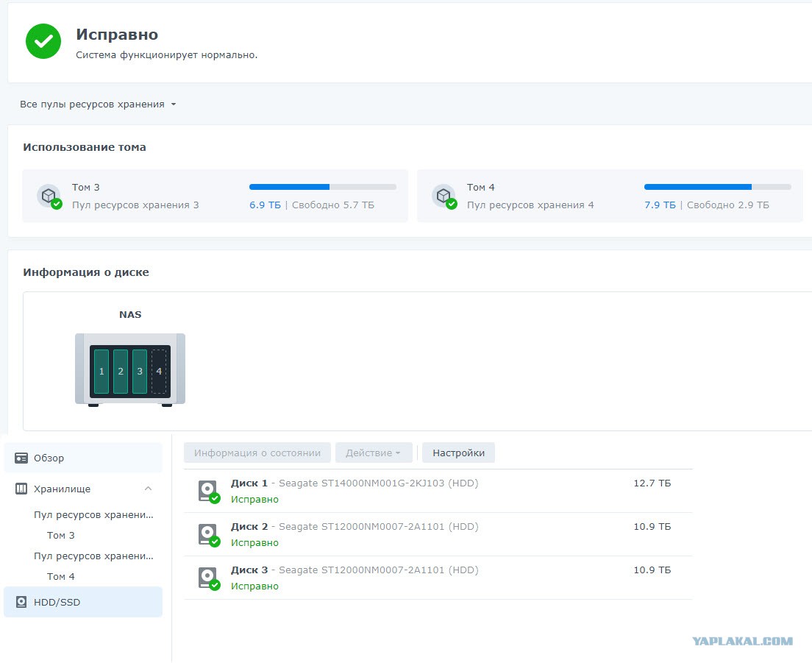Select empty drive bay 4 in NAS
The height and width of the screenshot is (663, 812).
coord(159,372)
